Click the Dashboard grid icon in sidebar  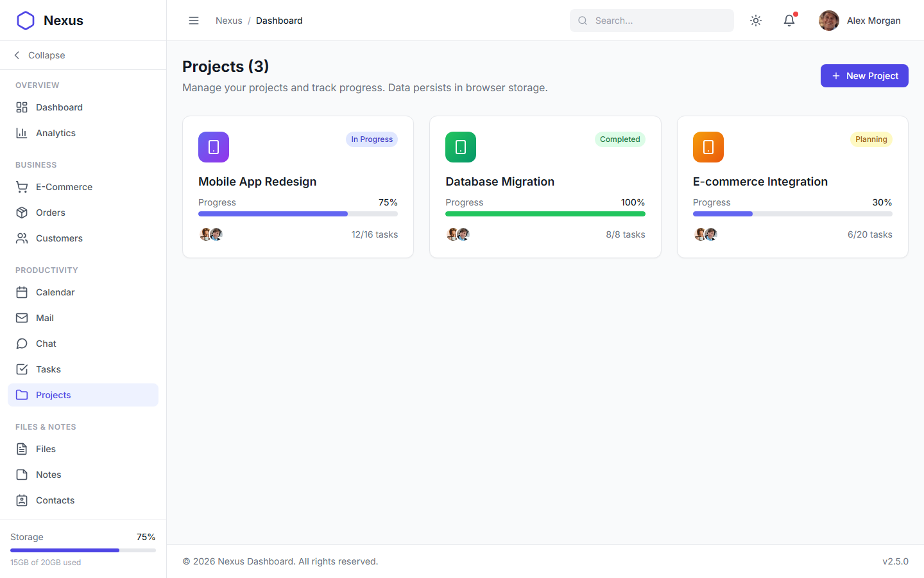tap(22, 107)
